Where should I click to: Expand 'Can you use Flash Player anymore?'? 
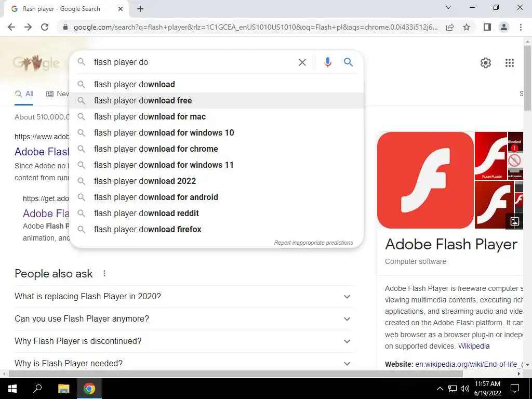click(347, 319)
